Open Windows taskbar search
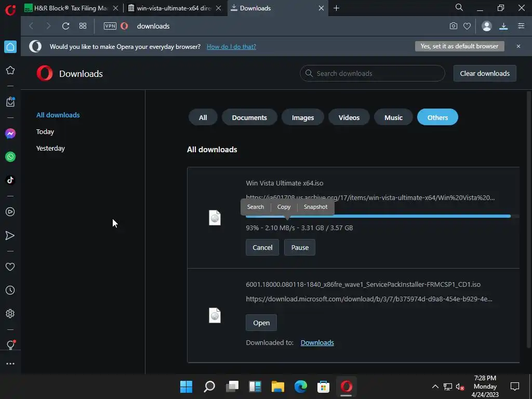 tap(209, 387)
